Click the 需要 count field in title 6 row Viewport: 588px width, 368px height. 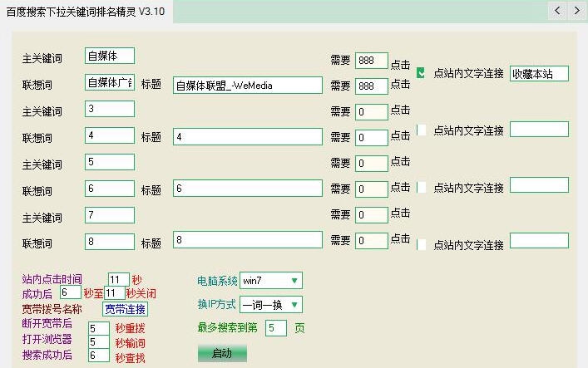click(x=371, y=189)
